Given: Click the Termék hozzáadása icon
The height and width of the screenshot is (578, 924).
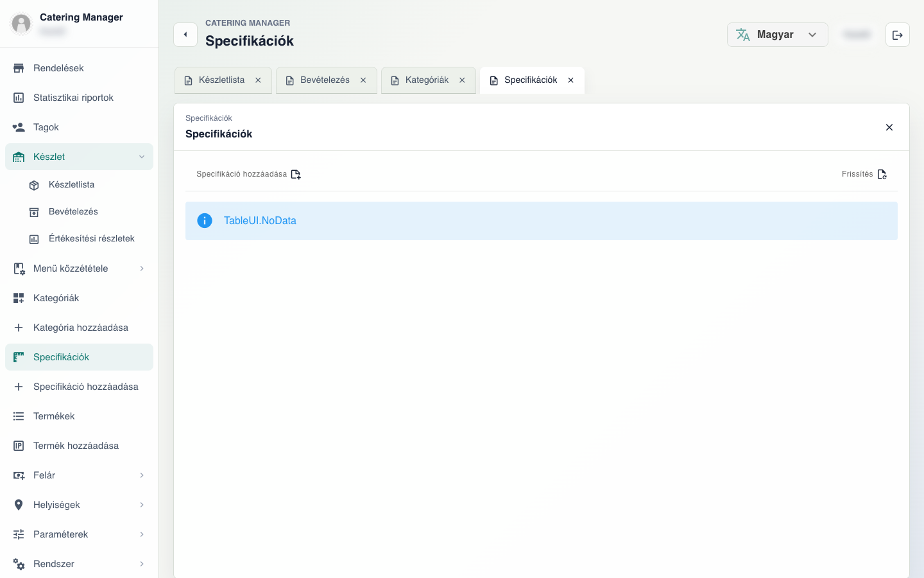Looking at the screenshot, I should click(19, 446).
